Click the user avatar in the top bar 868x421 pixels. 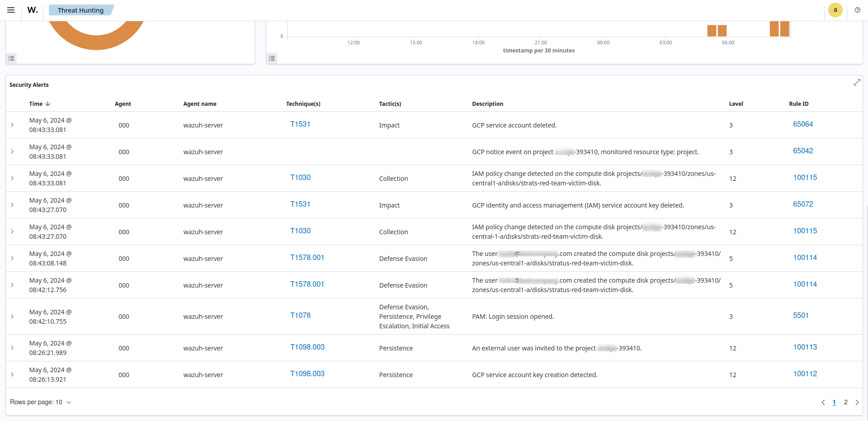(x=835, y=9)
